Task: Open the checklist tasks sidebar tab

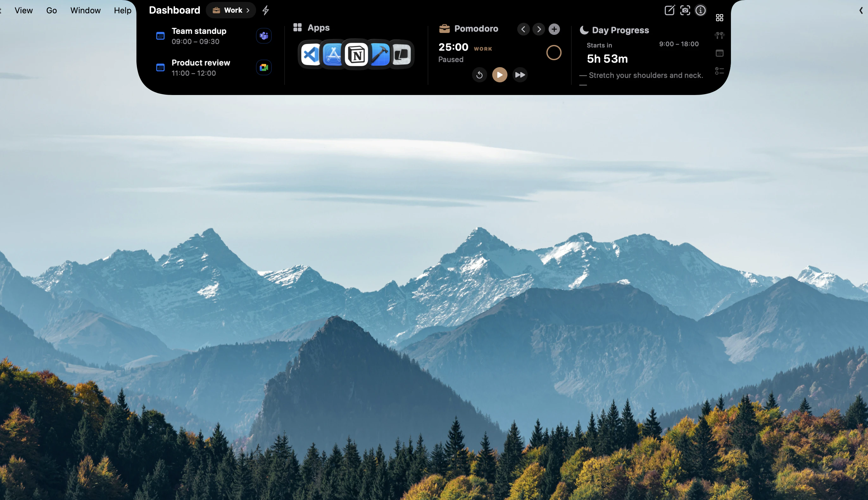Action: point(720,71)
